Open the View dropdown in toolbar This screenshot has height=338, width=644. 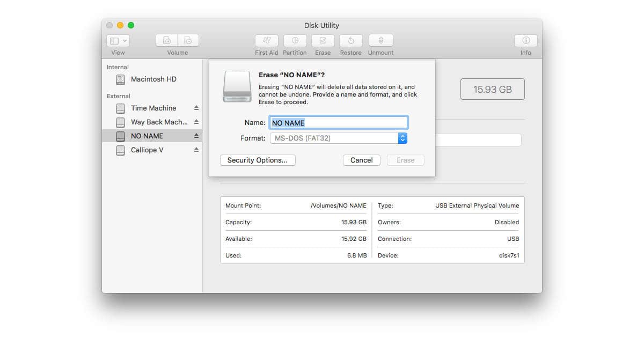(118, 41)
